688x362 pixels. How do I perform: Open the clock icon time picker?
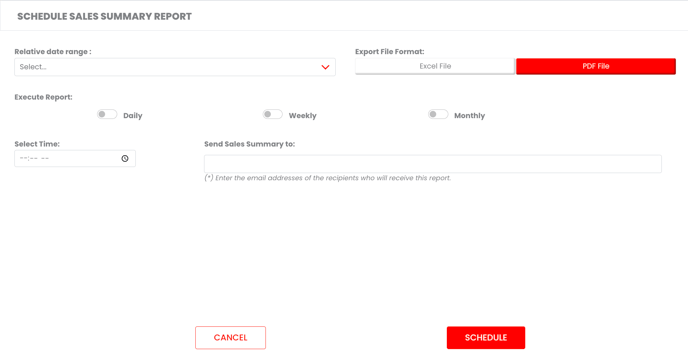pos(125,158)
